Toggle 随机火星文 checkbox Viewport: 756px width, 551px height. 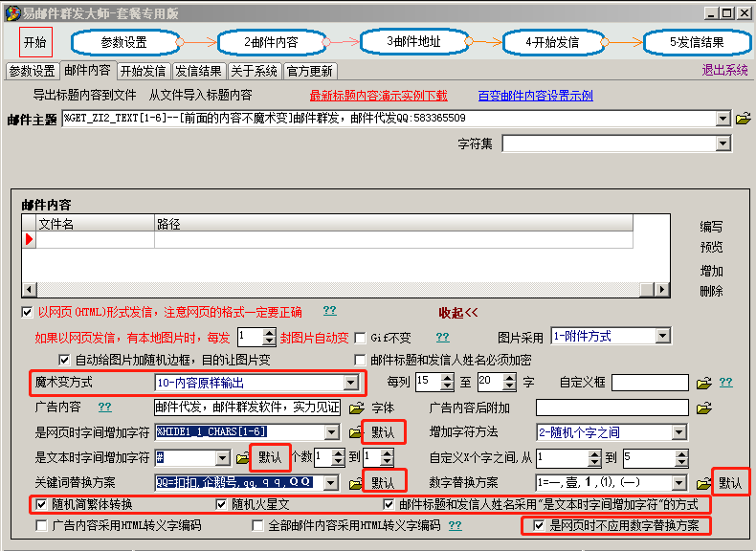pos(221,505)
